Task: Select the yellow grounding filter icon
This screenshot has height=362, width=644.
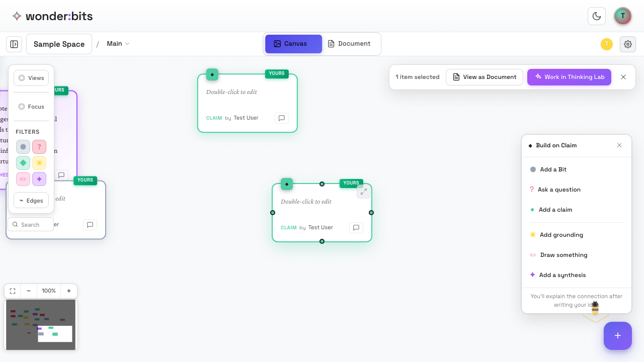Action: click(x=39, y=162)
